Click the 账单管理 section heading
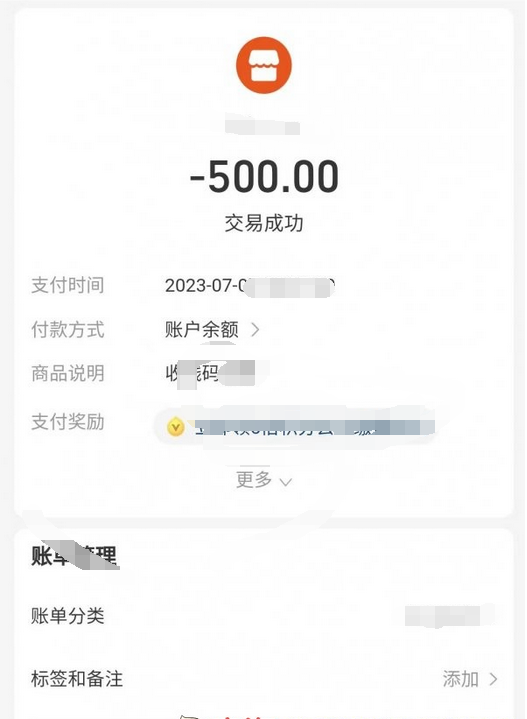The image size is (527, 719). pyautogui.click(x=74, y=556)
